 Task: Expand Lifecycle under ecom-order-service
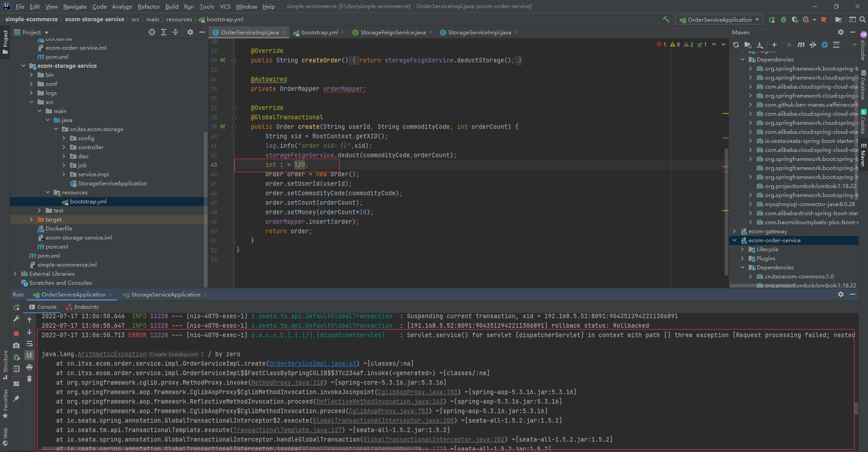click(x=742, y=250)
